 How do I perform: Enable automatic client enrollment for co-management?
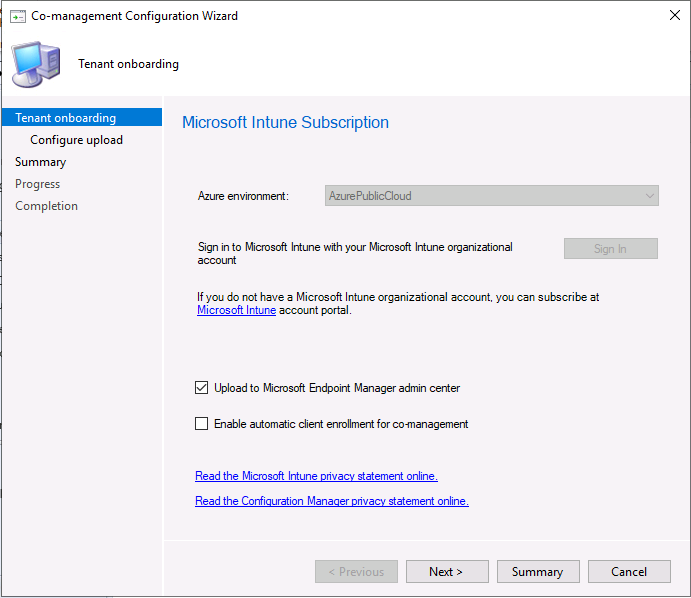tap(201, 424)
